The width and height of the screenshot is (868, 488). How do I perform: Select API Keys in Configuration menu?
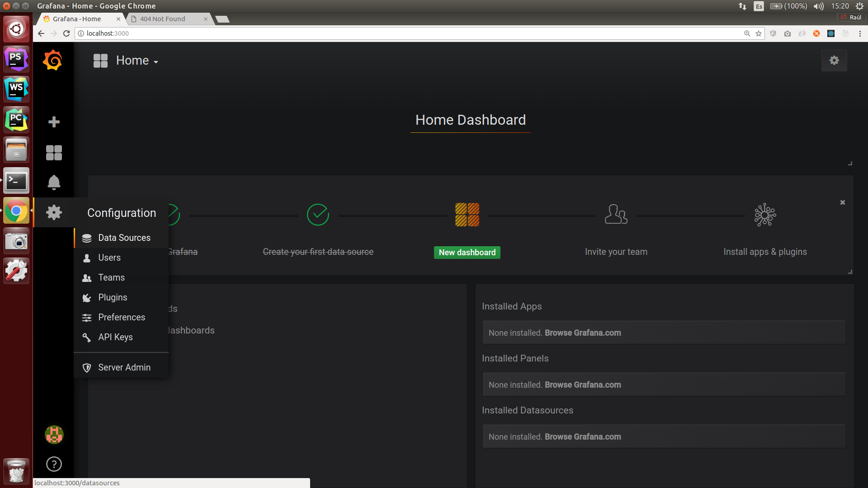coord(121,337)
